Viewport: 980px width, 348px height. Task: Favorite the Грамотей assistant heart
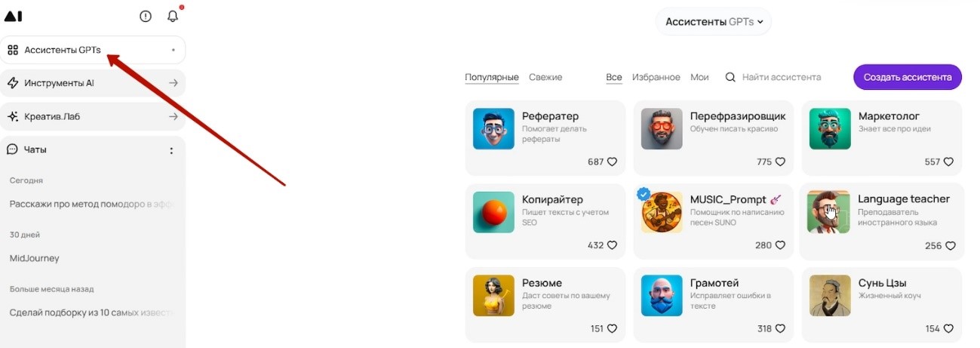pyautogui.click(x=780, y=328)
